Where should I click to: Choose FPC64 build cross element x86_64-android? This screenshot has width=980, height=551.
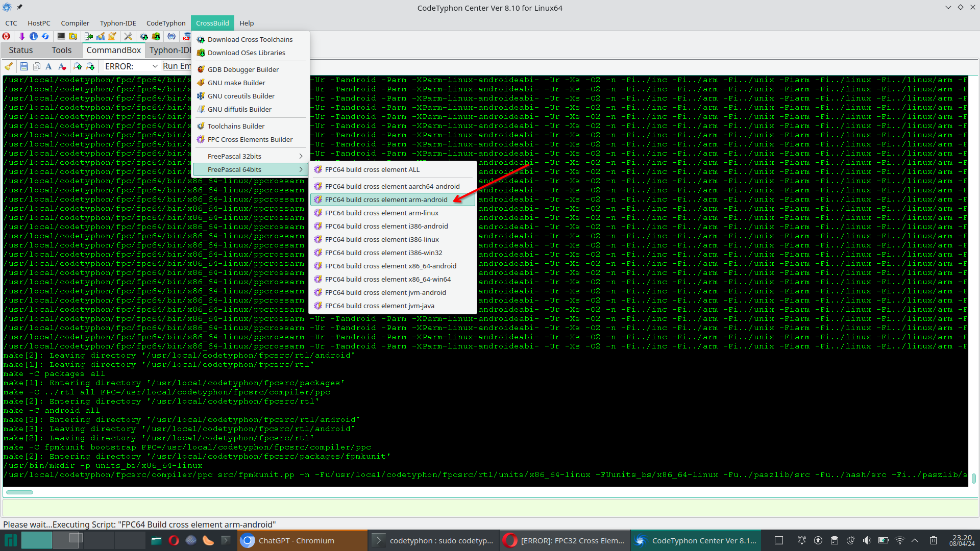(393, 266)
